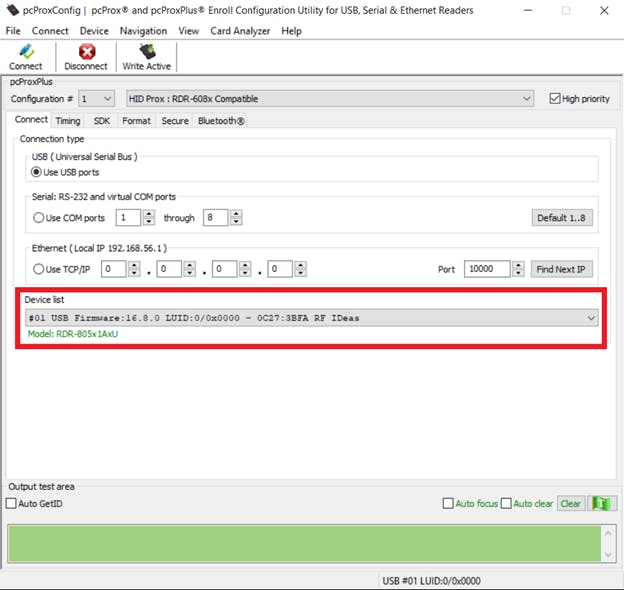Click the third IP octet field
The height and width of the screenshot is (590, 624).
[224, 269]
